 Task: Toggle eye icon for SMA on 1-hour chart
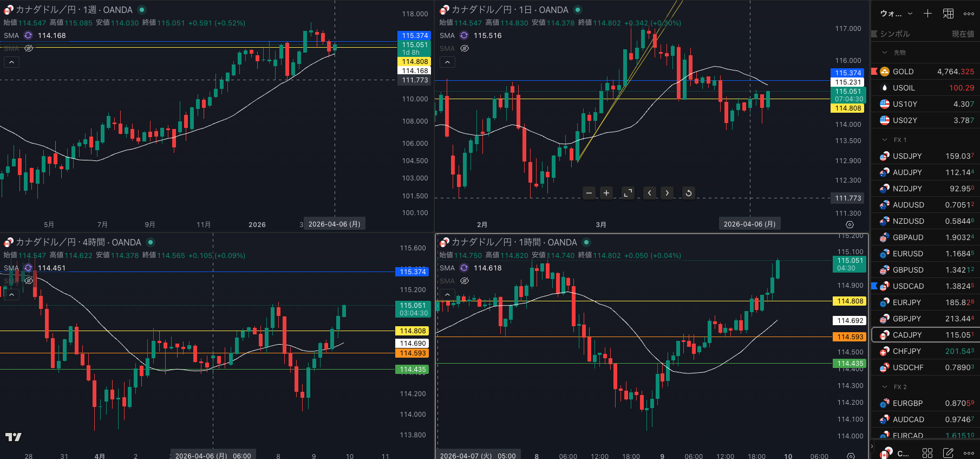coord(465,281)
